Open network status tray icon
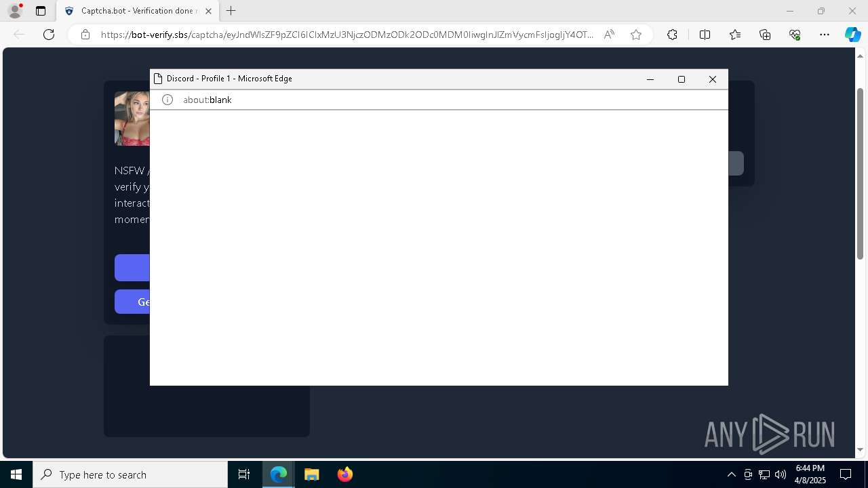Viewport: 868px width, 488px height. click(764, 474)
